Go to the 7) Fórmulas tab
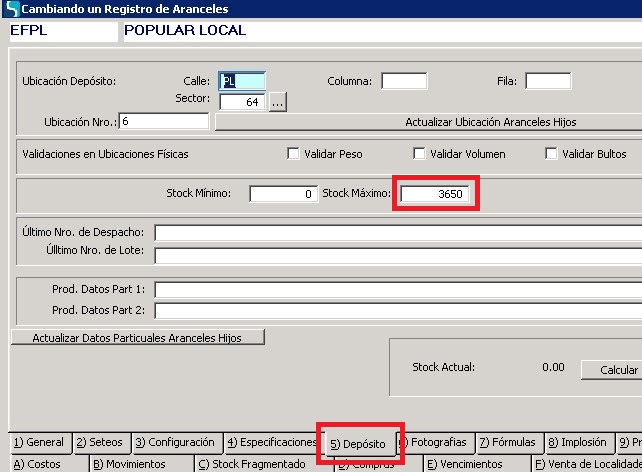Image resolution: width=642 pixels, height=472 pixels. [507, 443]
